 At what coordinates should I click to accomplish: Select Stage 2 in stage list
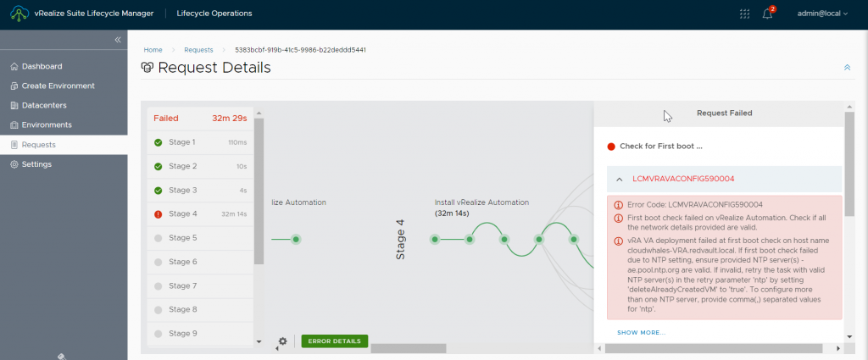pos(200,166)
